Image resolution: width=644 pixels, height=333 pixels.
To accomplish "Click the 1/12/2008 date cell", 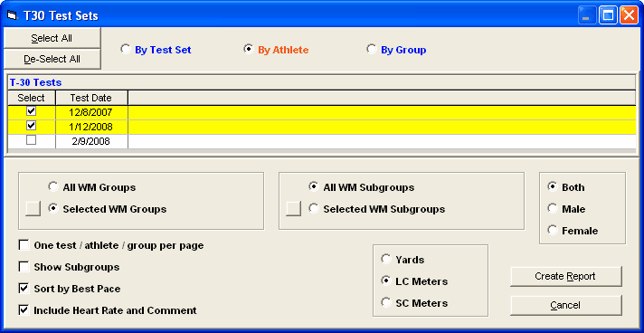I will pyautogui.click(x=91, y=127).
